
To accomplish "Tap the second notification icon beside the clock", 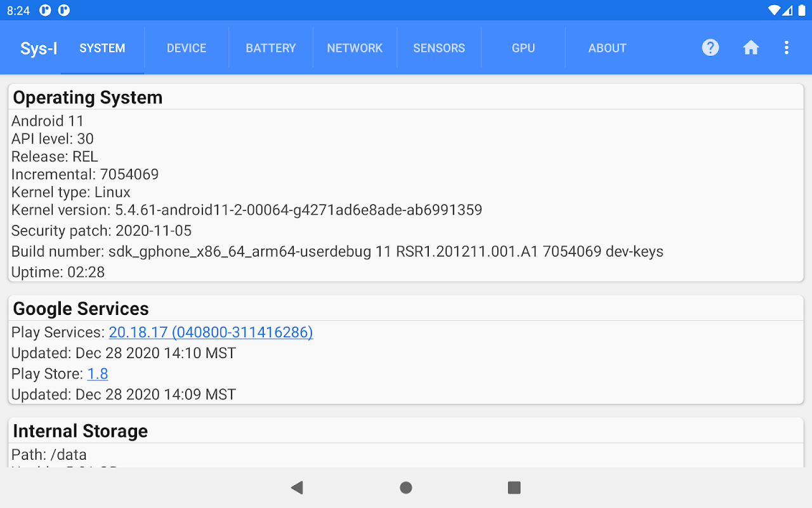I will (64, 10).
